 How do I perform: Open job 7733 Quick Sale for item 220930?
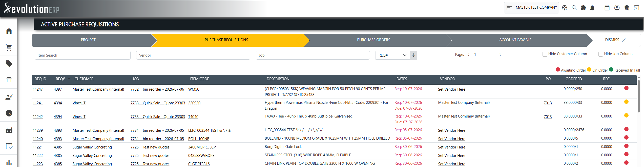coord(158,103)
